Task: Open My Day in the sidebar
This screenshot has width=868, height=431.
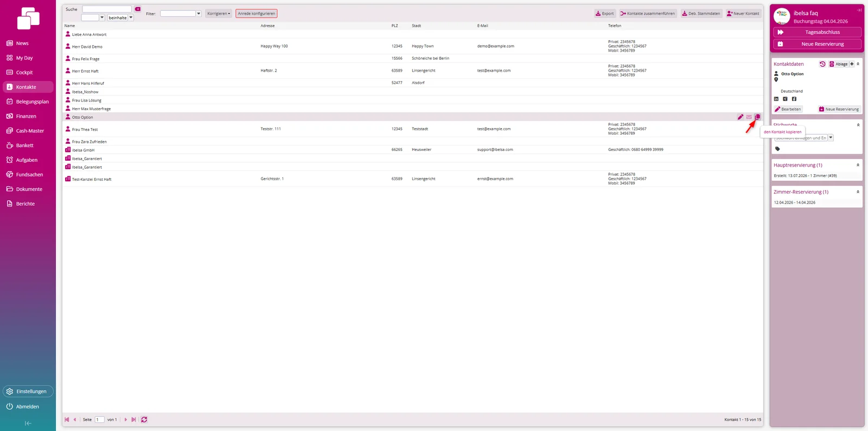Action: [x=28, y=58]
